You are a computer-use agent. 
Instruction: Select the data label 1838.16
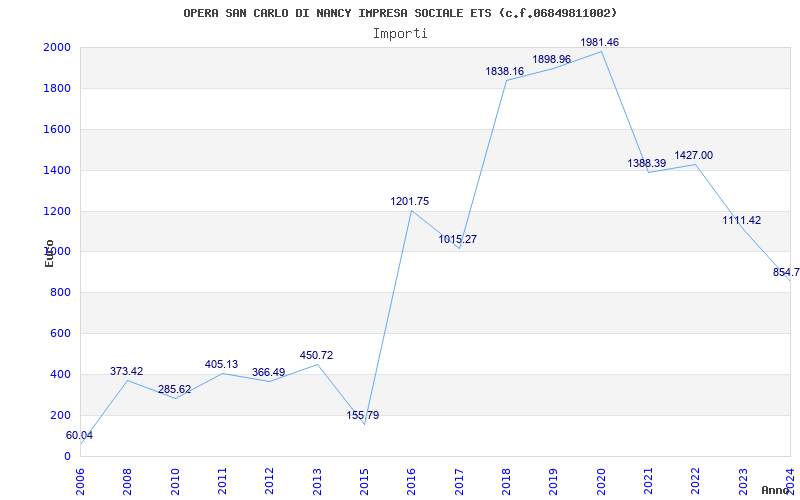[x=505, y=71]
